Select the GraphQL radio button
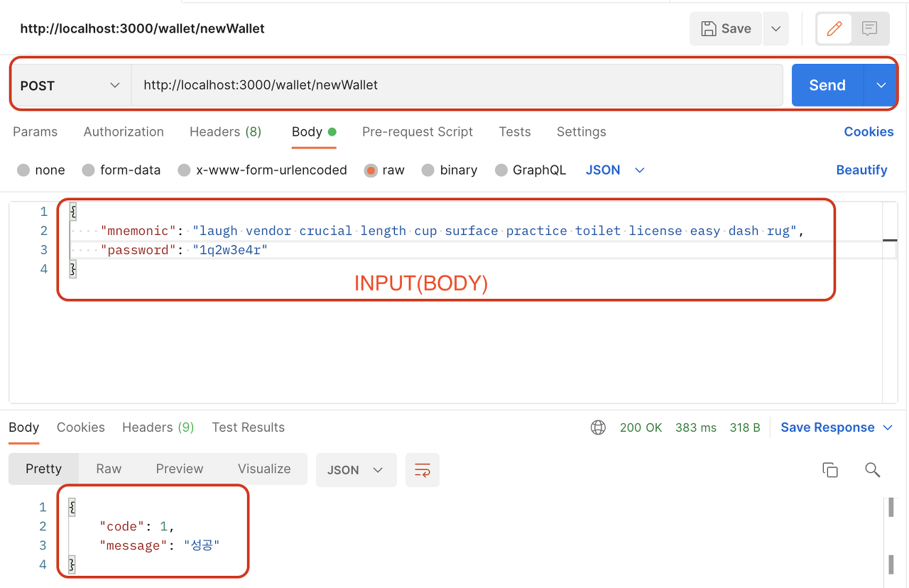 (x=501, y=170)
